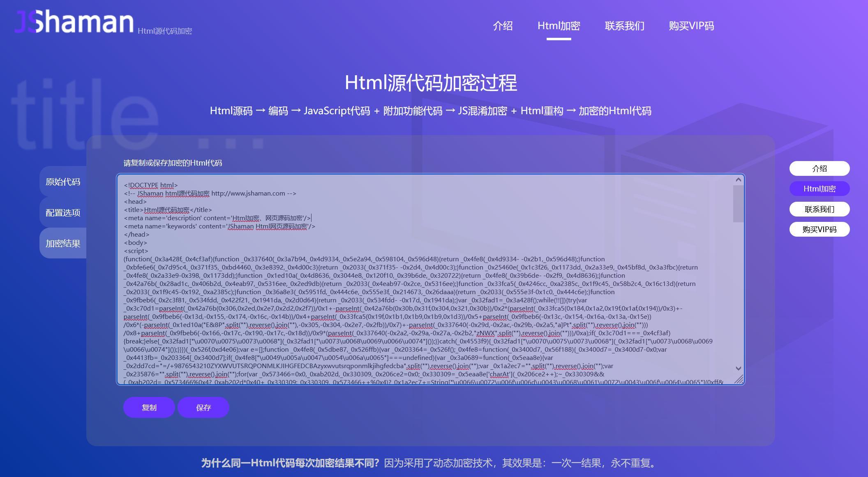Click the 复制 button

pyautogui.click(x=149, y=408)
